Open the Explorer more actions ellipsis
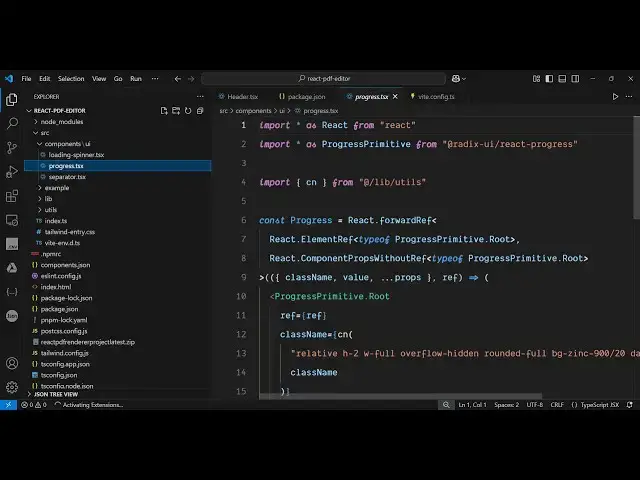The width and height of the screenshot is (640, 480). coord(200,97)
